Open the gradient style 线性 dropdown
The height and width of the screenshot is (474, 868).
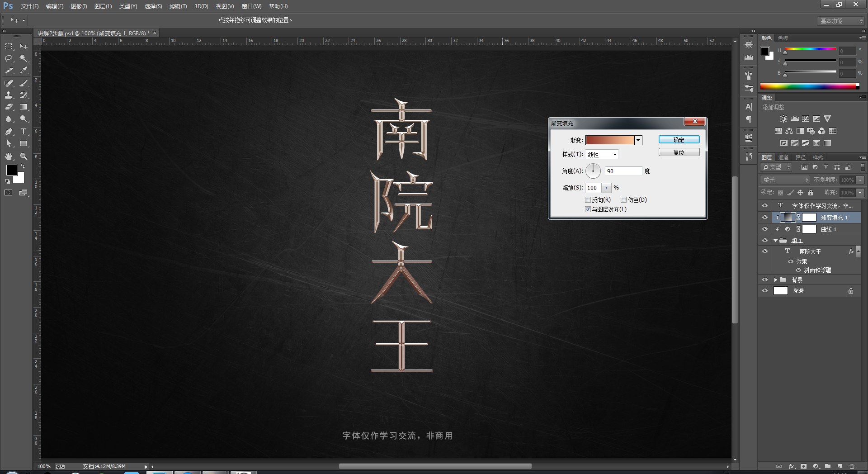click(602, 155)
